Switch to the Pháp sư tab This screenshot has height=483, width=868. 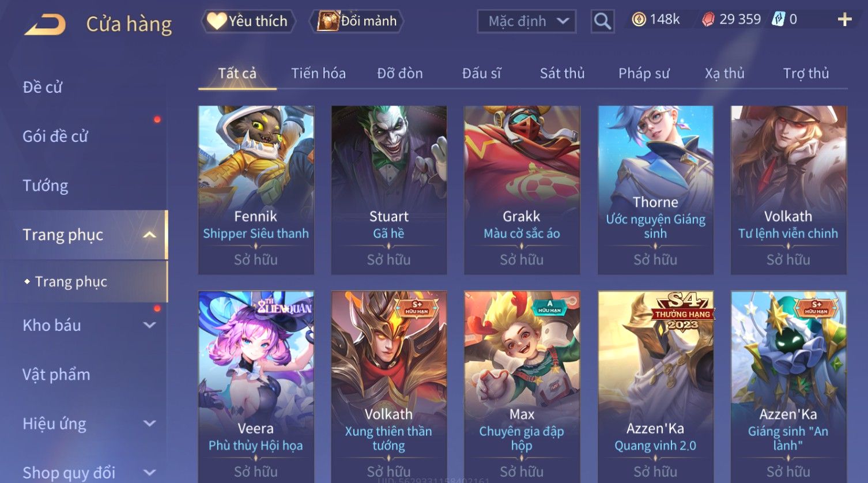click(644, 73)
